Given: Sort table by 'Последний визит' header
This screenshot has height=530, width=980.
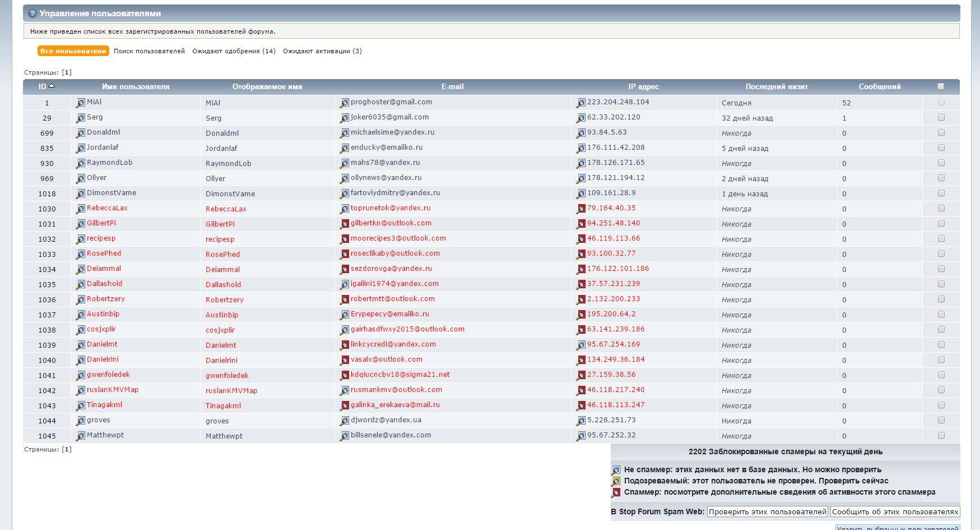Looking at the screenshot, I should [777, 87].
